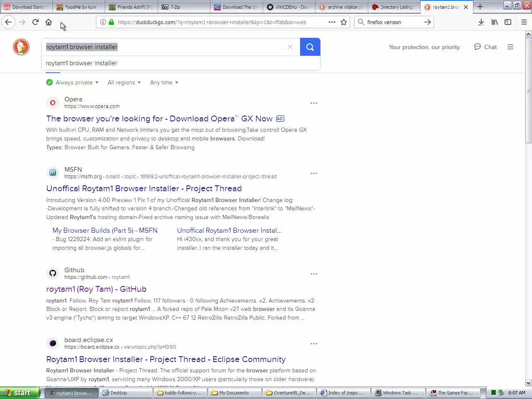Open the downloads panel arrow icon
The height and width of the screenshot is (399, 532).
481,22
